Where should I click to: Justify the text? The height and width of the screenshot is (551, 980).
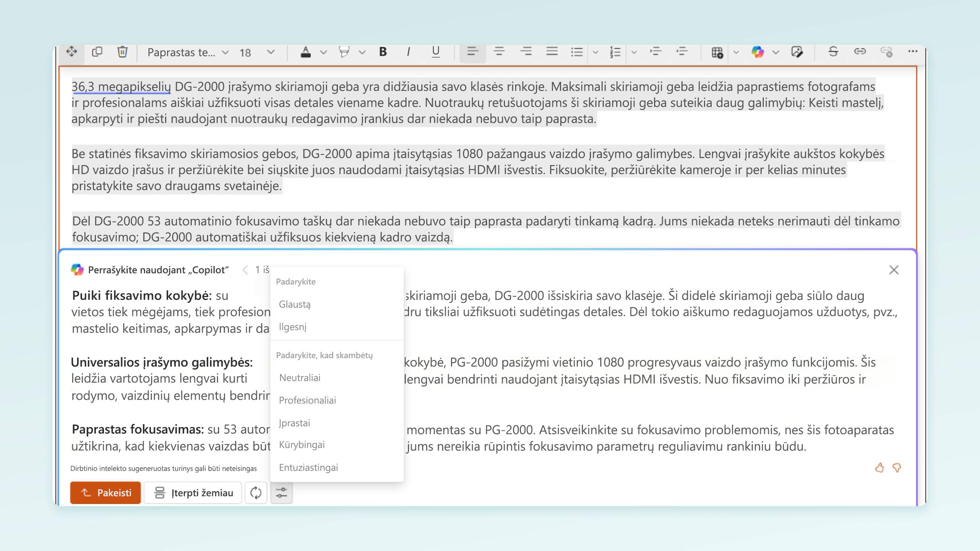point(552,51)
